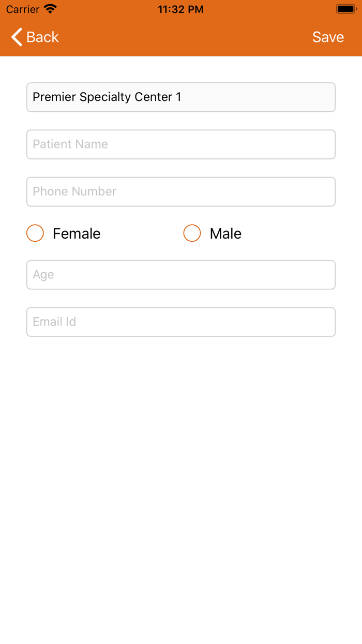The image size is (362, 644).
Task: Open the Premier Specialty Center 1 selector
Action: tap(181, 97)
